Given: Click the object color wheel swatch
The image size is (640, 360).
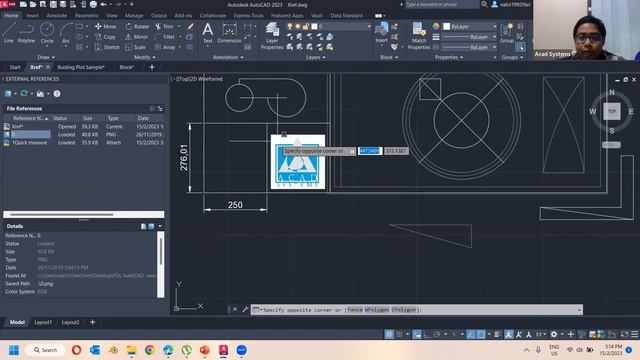Looking at the screenshot, I should [436, 27].
